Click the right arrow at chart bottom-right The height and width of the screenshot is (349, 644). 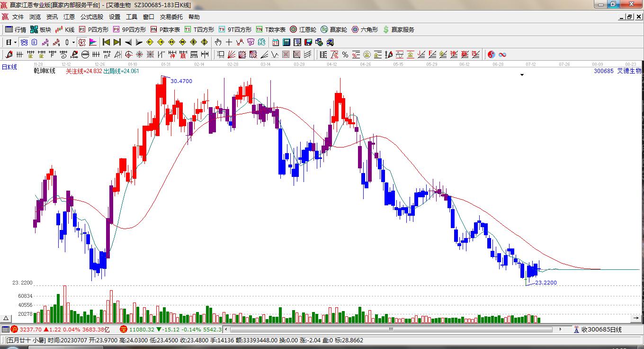[635, 318]
